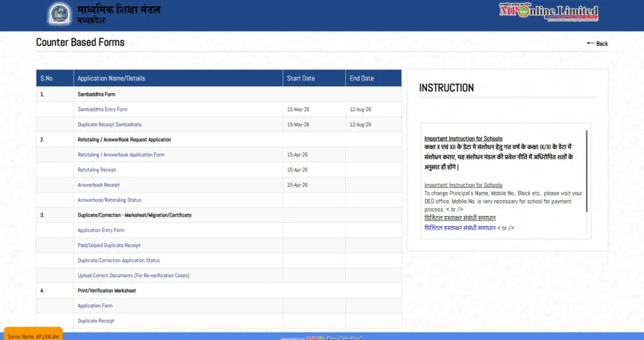The image size is (644, 340).
Task: Click the underlined black Hindi digital signature heading
Action: [460, 218]
